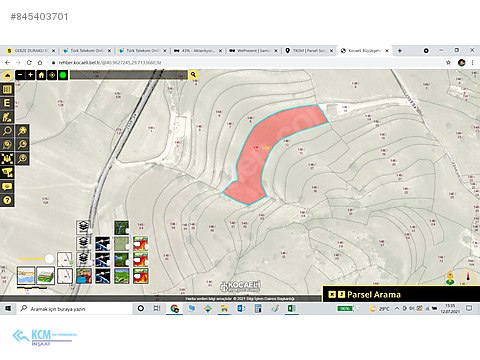Open the help question mark

7,200
